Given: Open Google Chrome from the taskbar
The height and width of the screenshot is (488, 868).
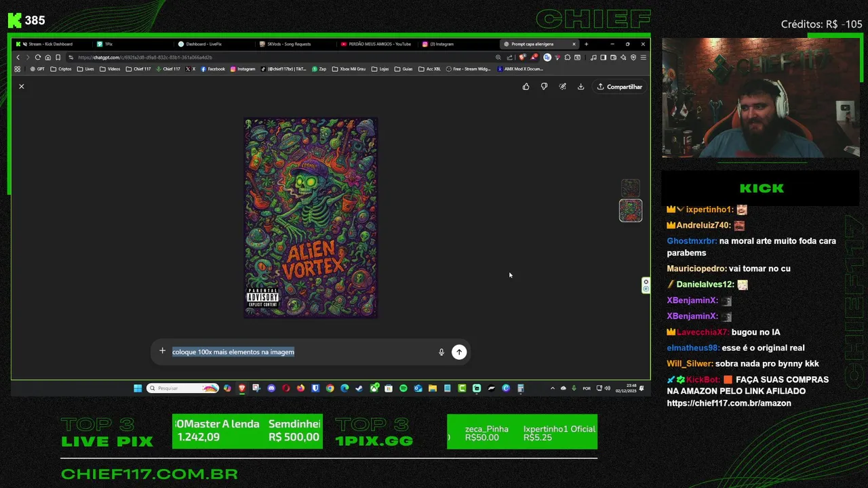Looking at the screenshot, I should coord(330,388).
